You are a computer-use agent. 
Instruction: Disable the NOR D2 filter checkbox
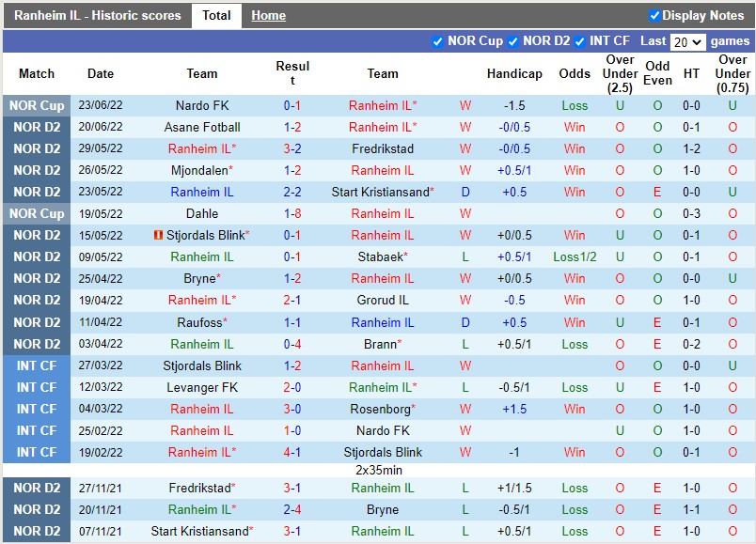(512, 41)
